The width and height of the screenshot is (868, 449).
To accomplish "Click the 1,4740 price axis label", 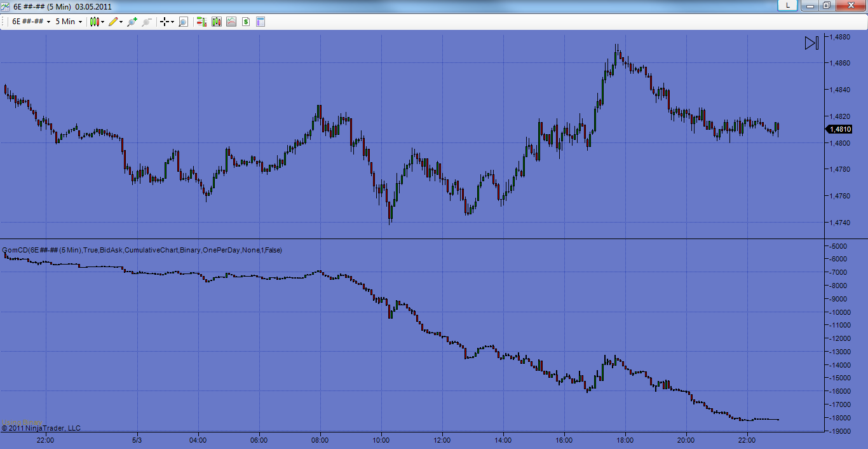I will point(841,223).
